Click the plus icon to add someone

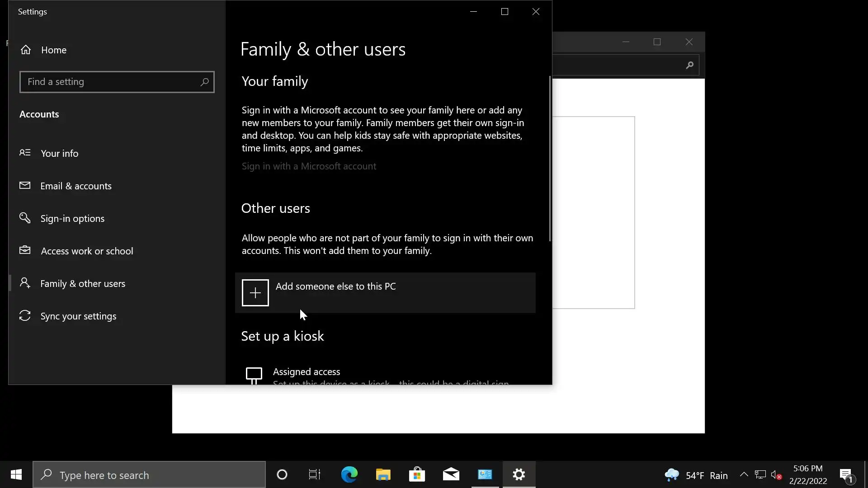coord(255,293)
